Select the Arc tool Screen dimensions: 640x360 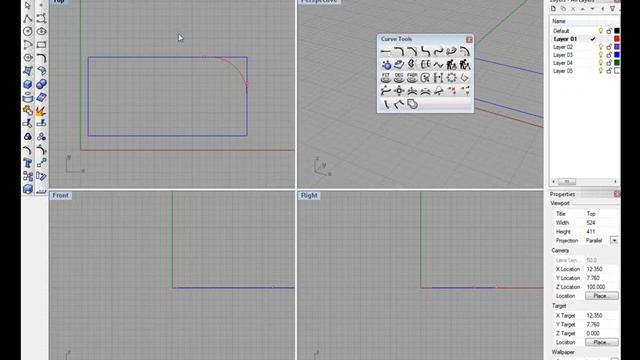pos(28,44)
